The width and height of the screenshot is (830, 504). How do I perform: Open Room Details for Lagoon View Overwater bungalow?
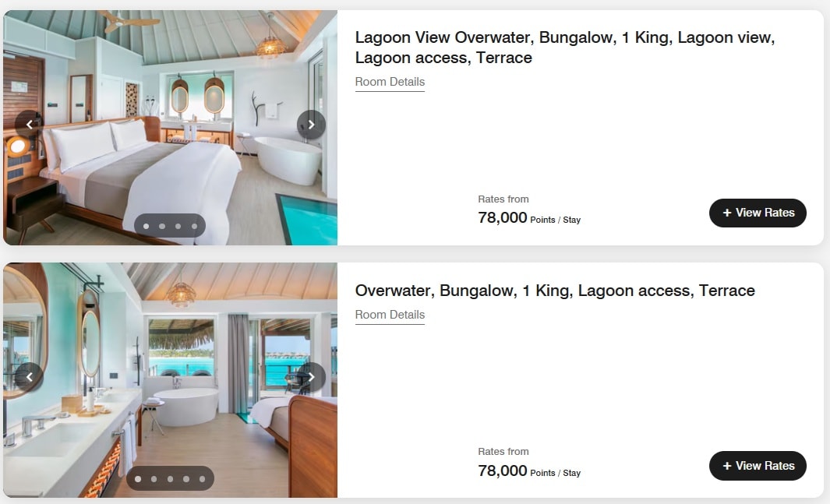click(x=390, y=82)
